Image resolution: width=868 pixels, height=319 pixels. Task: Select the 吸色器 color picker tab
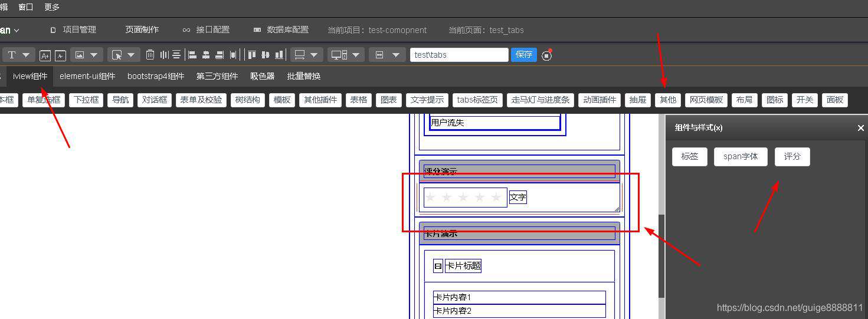263,76
